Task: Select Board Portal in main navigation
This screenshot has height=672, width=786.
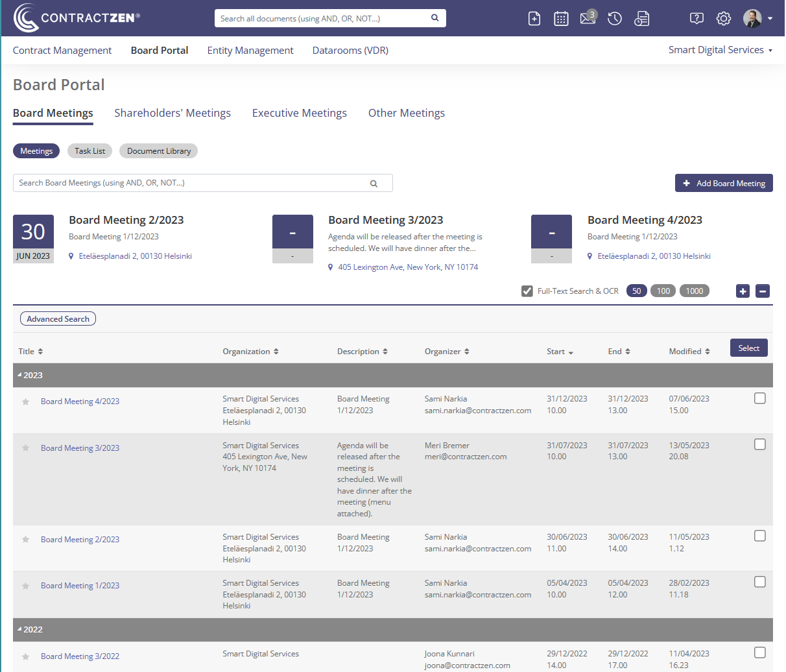Action: 160,51
